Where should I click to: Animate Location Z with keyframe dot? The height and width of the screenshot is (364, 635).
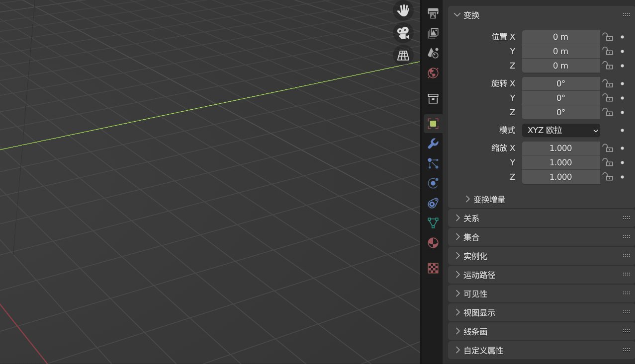point(622,66)
